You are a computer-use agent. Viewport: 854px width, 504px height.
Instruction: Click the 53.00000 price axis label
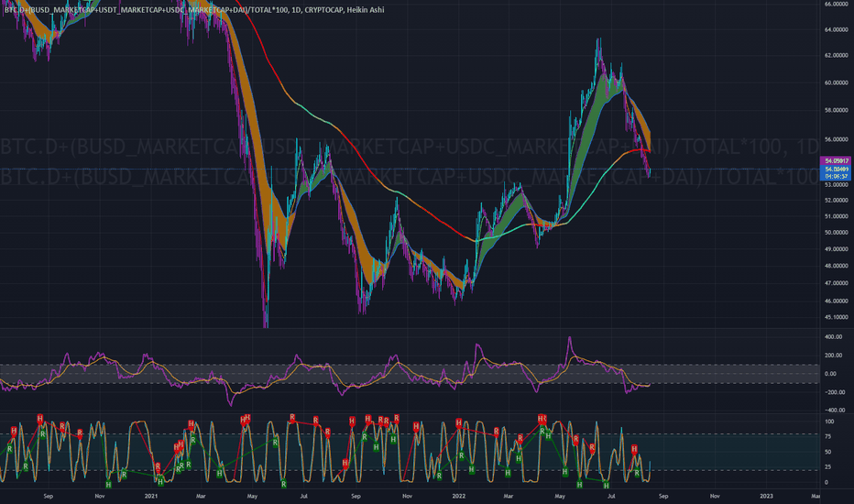(x=837, y=185)
